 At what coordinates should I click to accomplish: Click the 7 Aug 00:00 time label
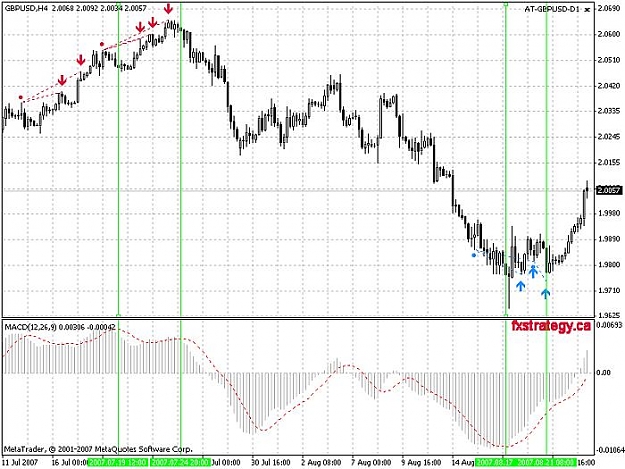(371, 463)
